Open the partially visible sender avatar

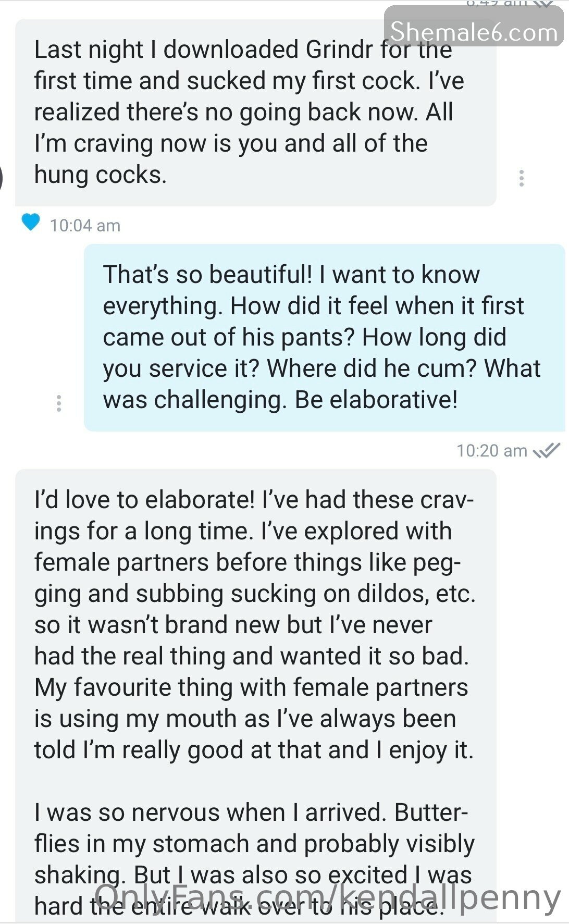click(x=2, y=178)
